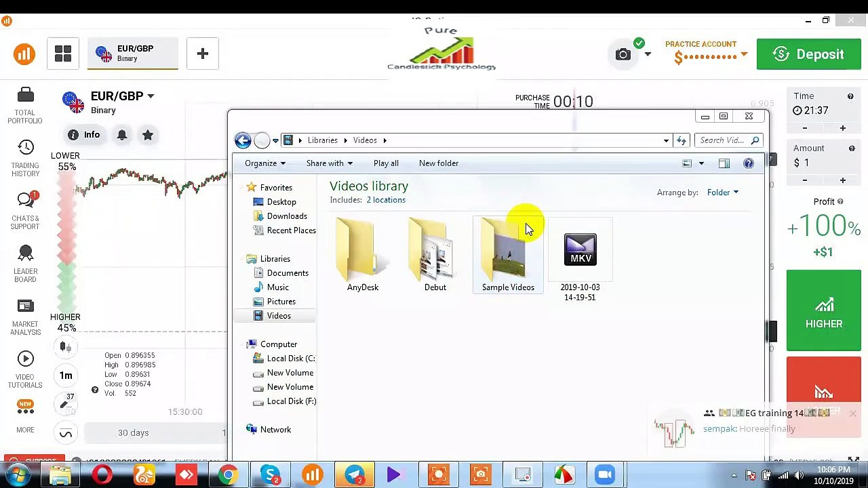Click New folder in Explorer toolbar
The height and width of the screenshot is (488, 868).
pos(439,163)
